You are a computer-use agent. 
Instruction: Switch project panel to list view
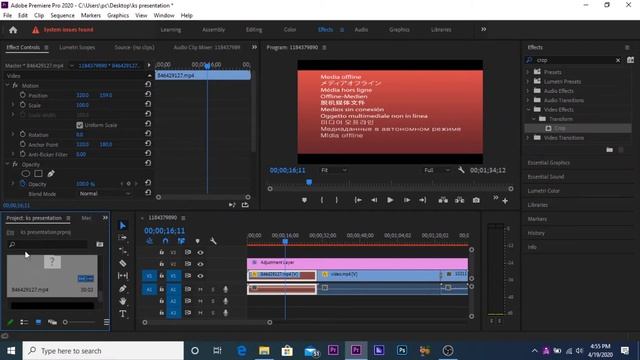24,322
